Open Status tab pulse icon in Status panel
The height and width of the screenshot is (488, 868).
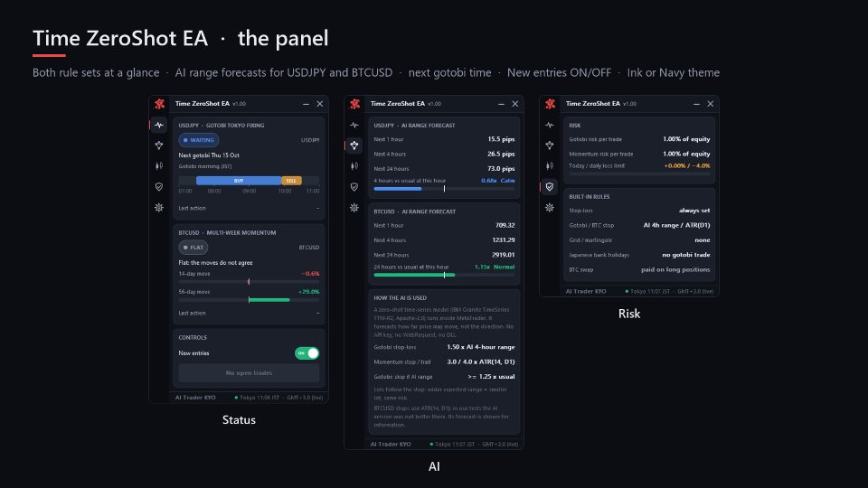(159, 125)
